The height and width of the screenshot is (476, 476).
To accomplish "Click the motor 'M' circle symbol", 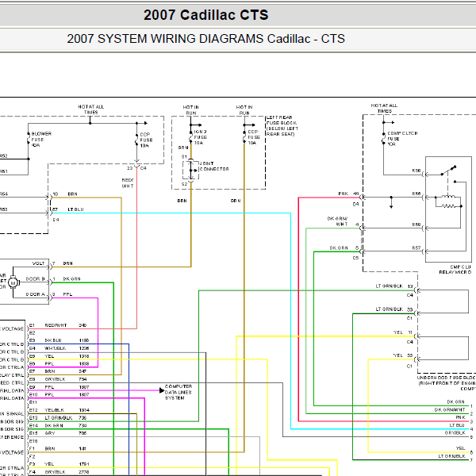I will click(13, 283).
